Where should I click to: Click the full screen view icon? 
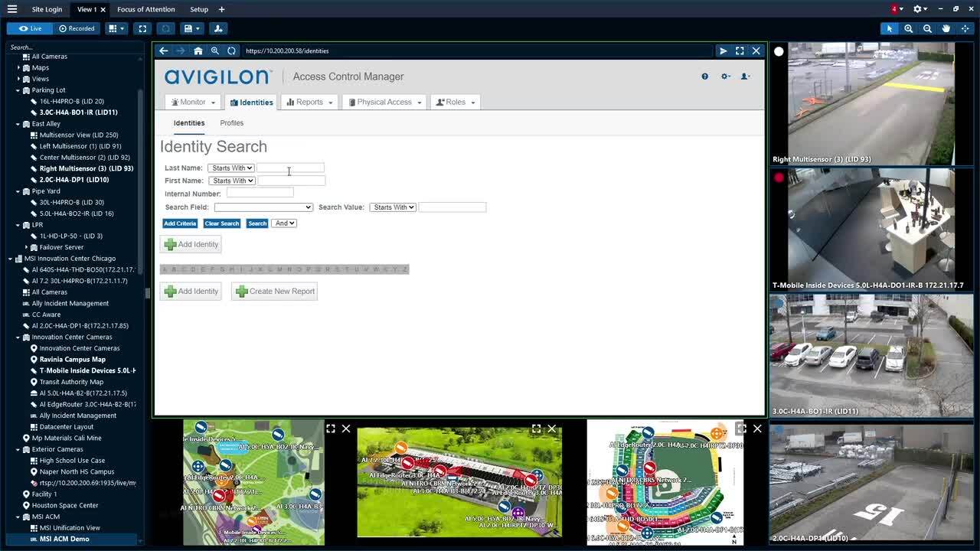(x=142, y=28)
